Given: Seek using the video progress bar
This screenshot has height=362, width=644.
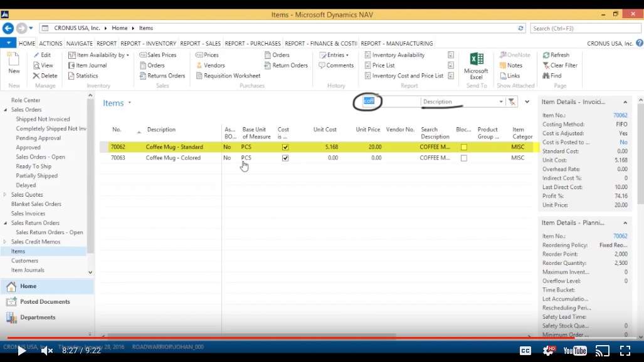Looking at the screenshot, I should click(322, 338).
